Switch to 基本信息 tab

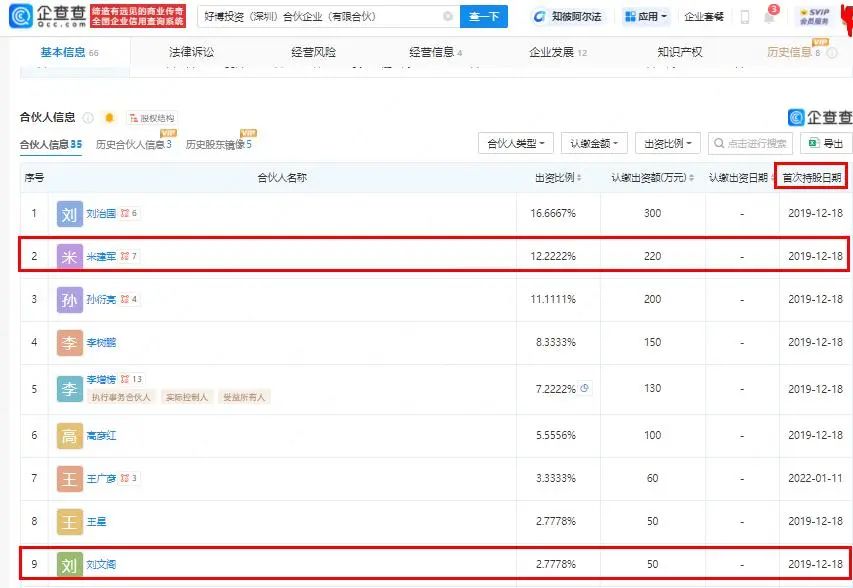point(69,52)
